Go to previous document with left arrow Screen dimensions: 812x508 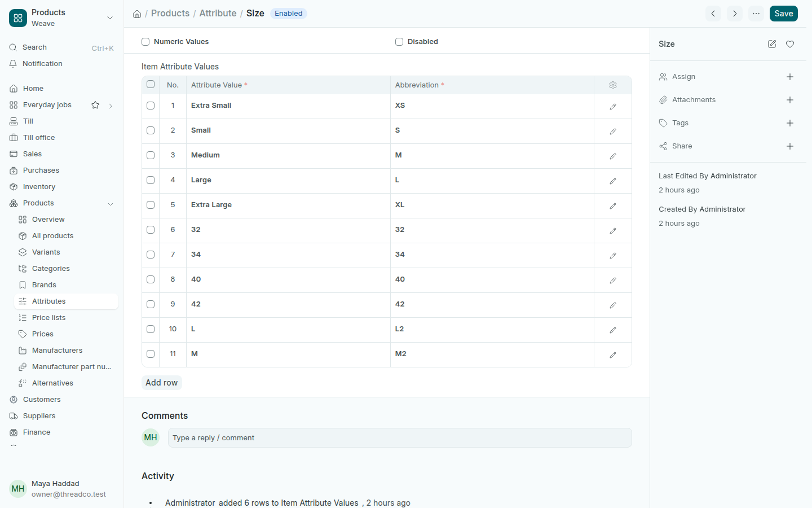coord(713,14)
